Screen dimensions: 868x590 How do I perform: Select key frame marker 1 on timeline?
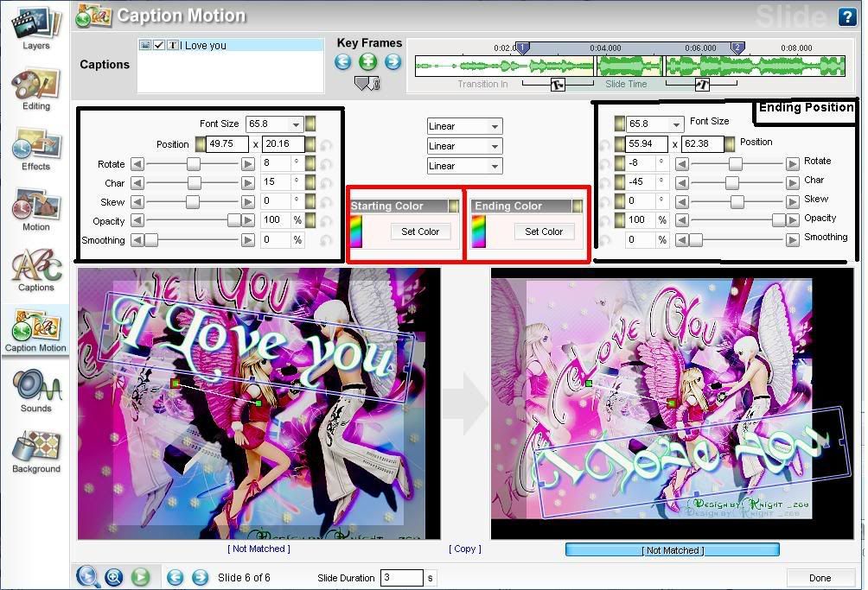(x=522, y=48)
